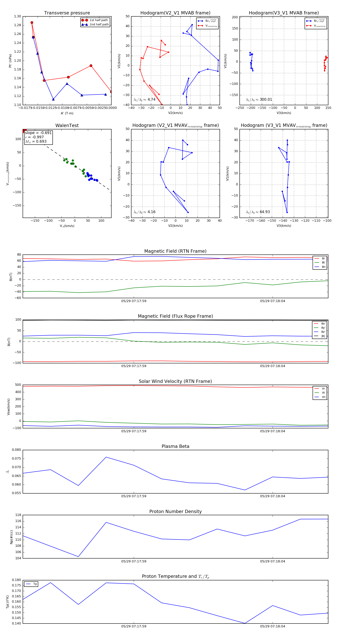This screenshot has width=351, height=644.
Task: Click the 'Proton Number Density' plot title
Action: [x=175, y=511]
